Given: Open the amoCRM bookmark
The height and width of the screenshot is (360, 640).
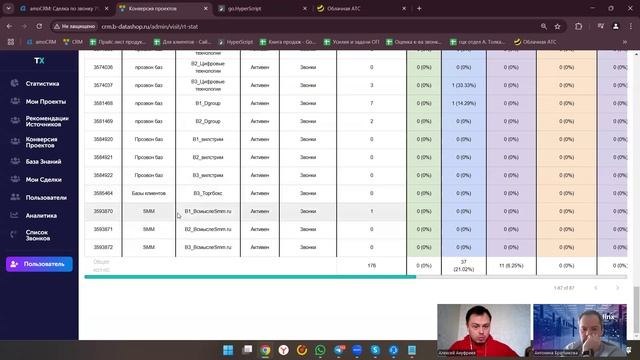Looking at the screenshot, I should [x=41, y=42].
